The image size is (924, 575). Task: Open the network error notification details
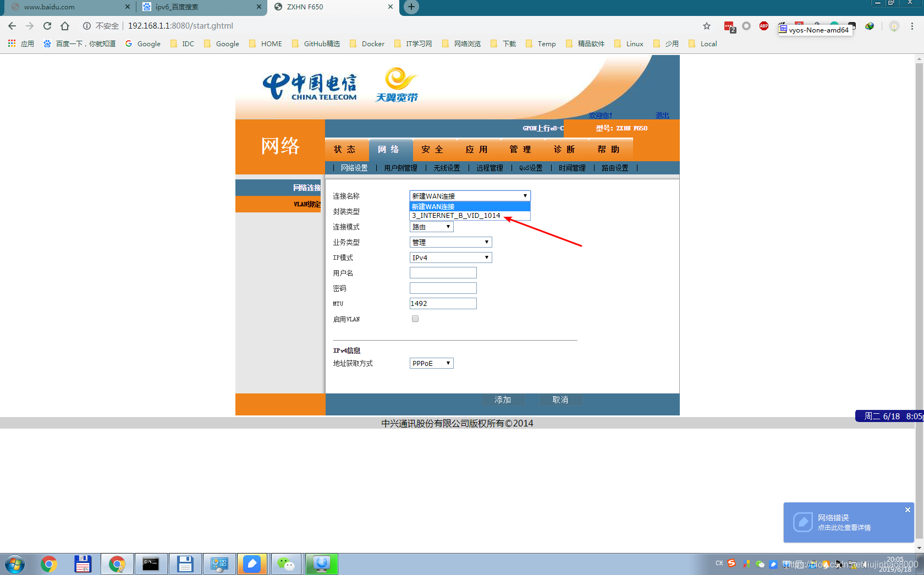[x=844, y=527]
